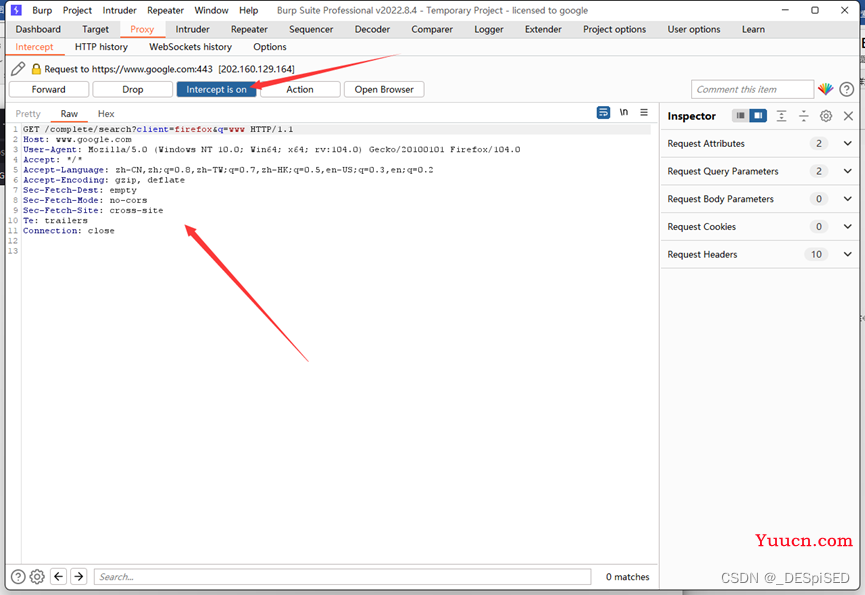
Task: Click the Forward button
Action: pyautogui.click(x=49, y=89)
